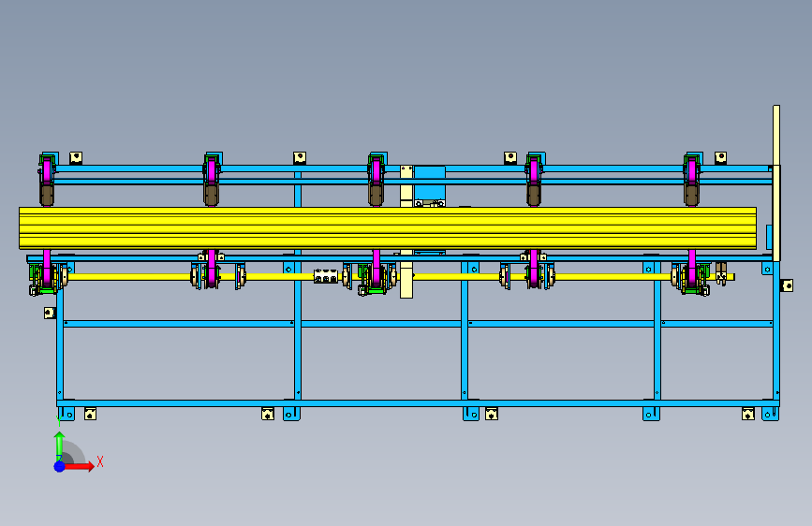
Task: Select the long yellow profile beam
Action: (x=388, y=228)
